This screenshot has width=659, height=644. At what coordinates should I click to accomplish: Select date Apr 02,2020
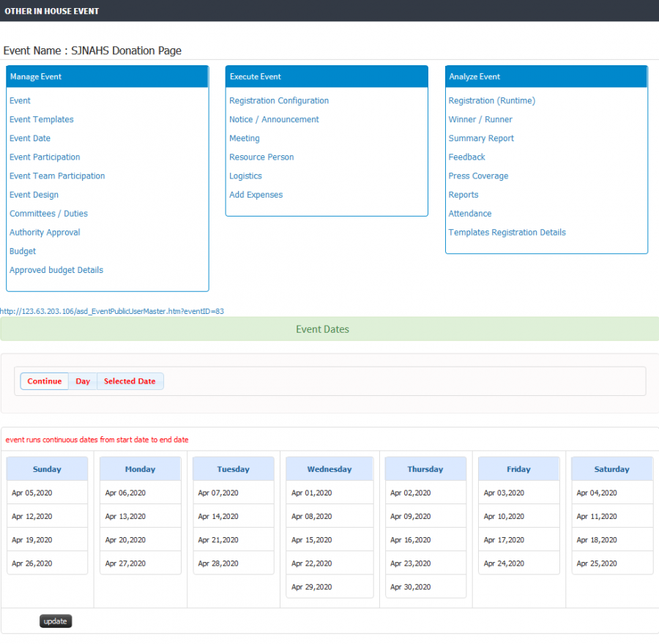click(425, 493)
